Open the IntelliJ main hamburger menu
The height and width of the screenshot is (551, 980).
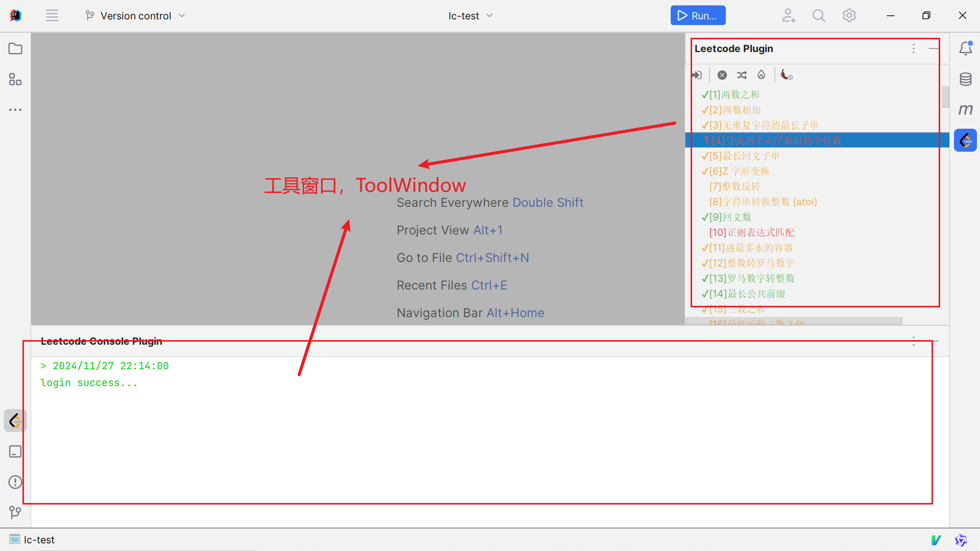coord(52,15)
